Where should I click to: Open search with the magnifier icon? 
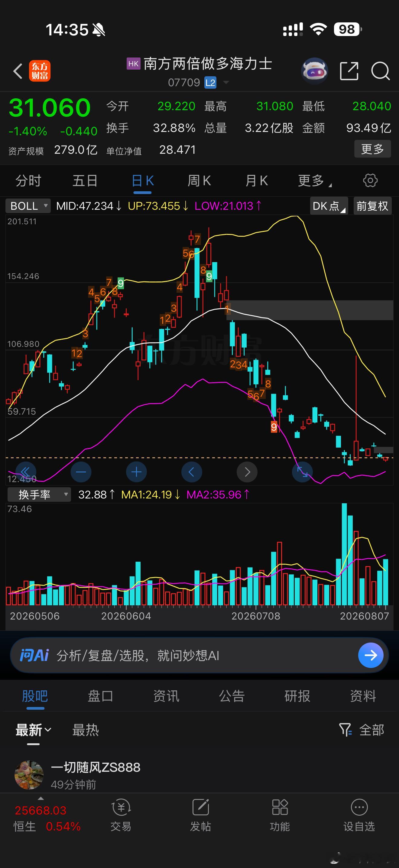(381, 71)
